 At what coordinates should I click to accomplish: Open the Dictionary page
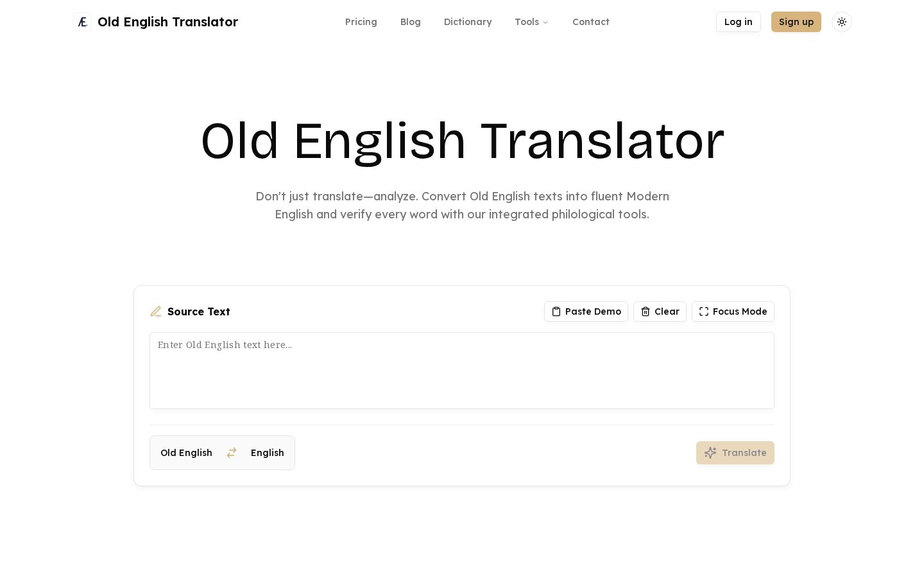tap(468, 22)
